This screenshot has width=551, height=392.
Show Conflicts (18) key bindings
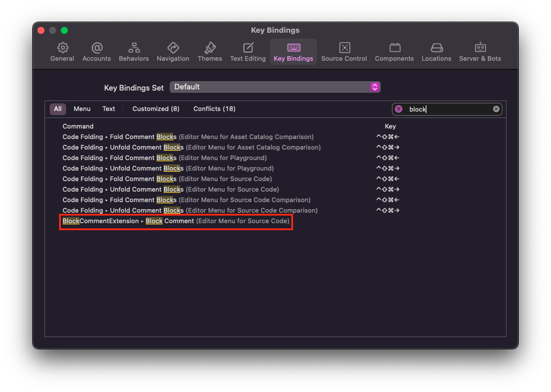[x=214, y=109]
